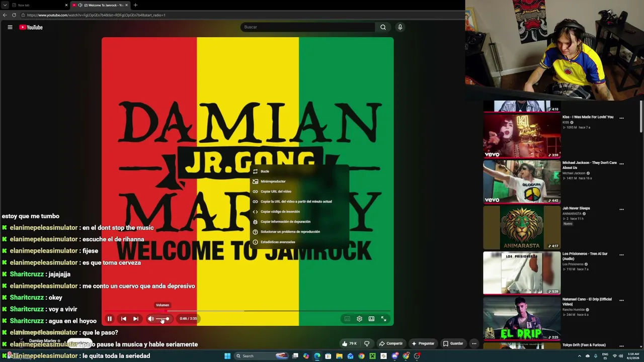
Task: Select Copiar código de inserción
Action: [x=299, y=212]
